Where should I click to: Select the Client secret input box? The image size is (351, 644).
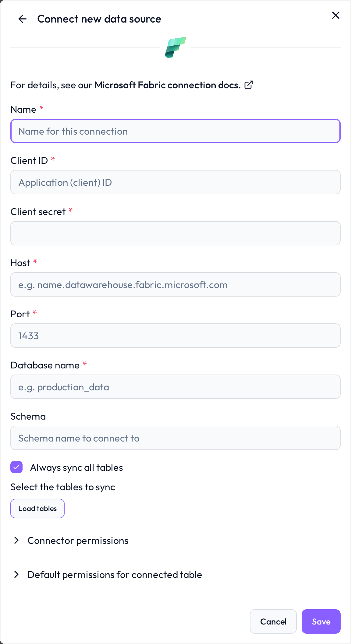click(x=175, y=233)
